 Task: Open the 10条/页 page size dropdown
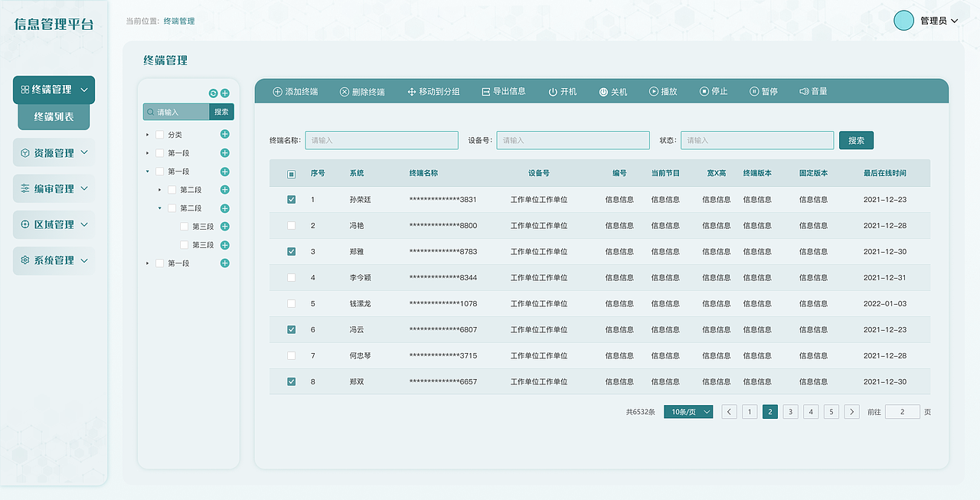point(687,411)
